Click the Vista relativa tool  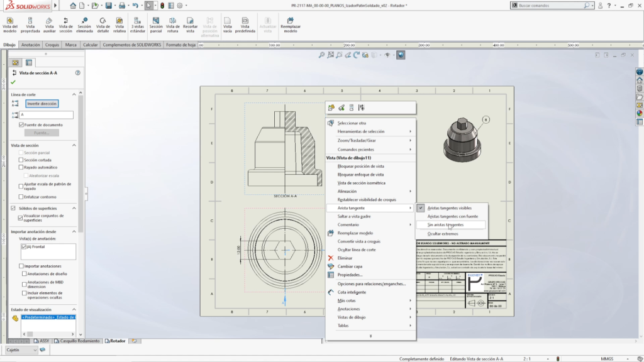[x=119, y=25]
